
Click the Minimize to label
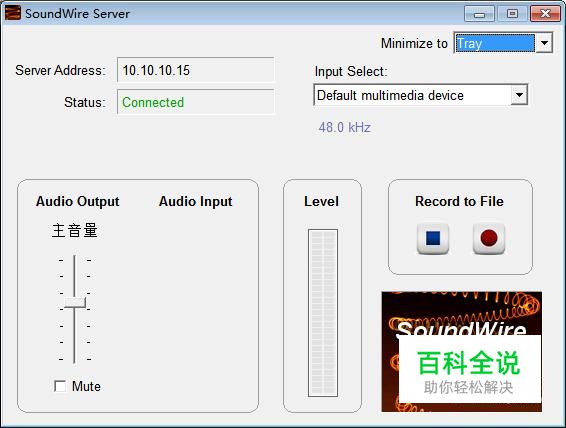[x=414, y=44]
